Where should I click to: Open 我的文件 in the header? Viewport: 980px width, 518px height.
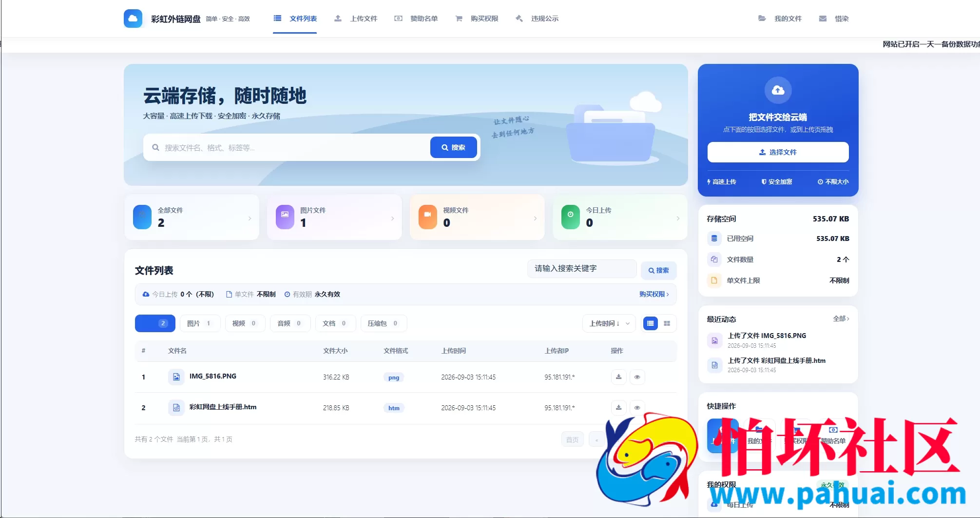[780, 19]
